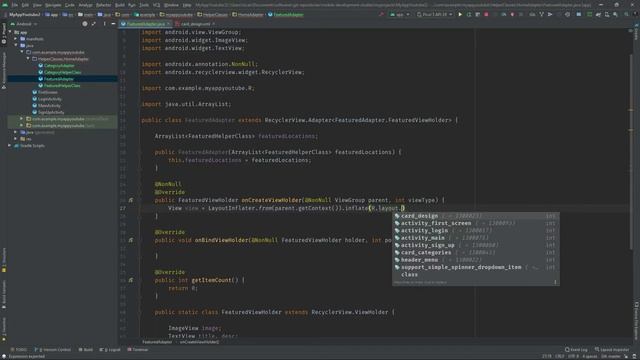This screenshot has width=640, height=360.
Task: Collapse the HelperClasses.HomeAdapter package
Action: (x=28, y=59)
